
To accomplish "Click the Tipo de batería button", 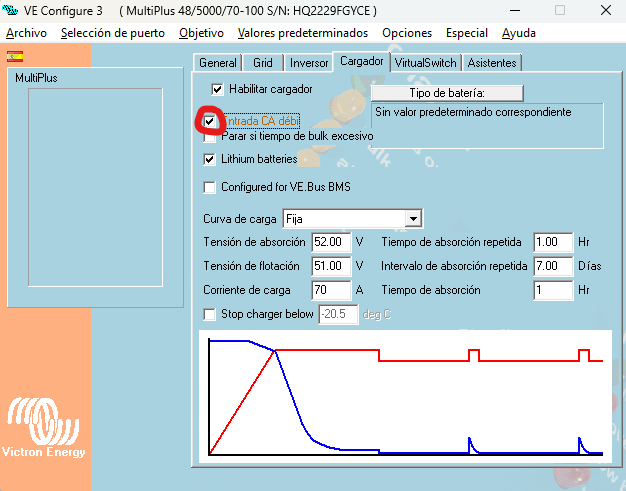I will [447, 93].
